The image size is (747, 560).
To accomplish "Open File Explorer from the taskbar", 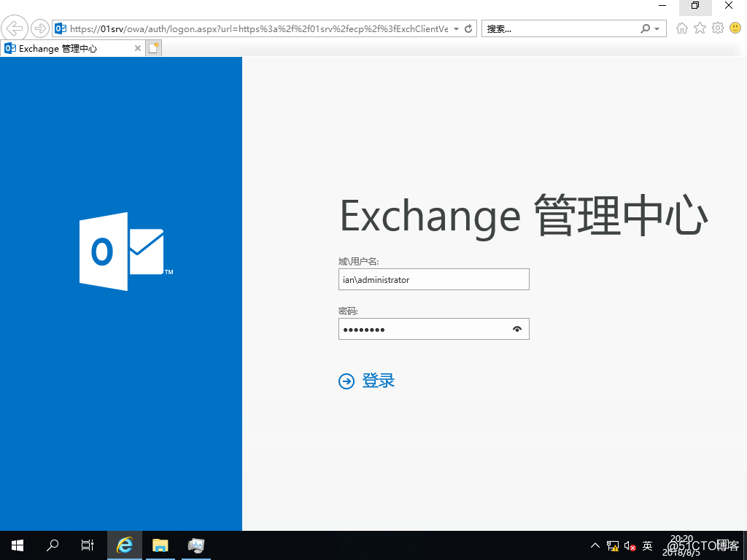I will [160, 545].
